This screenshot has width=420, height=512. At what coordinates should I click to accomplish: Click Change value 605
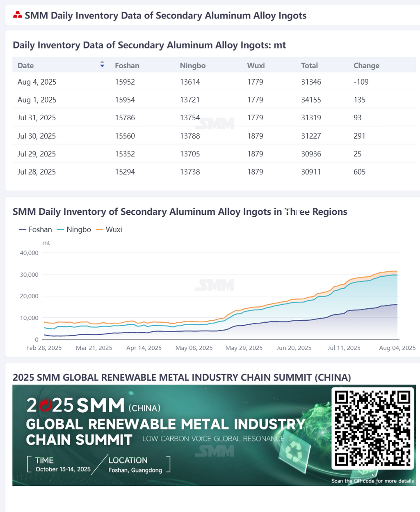(360, 172)
